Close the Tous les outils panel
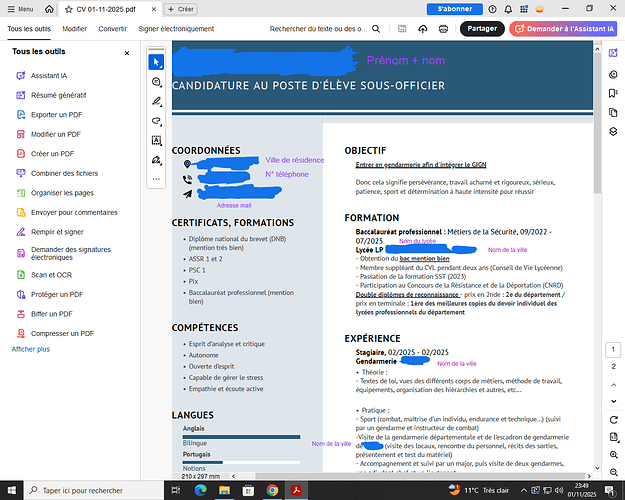Screen dimensions: 625x500 (x=126, y=53)
